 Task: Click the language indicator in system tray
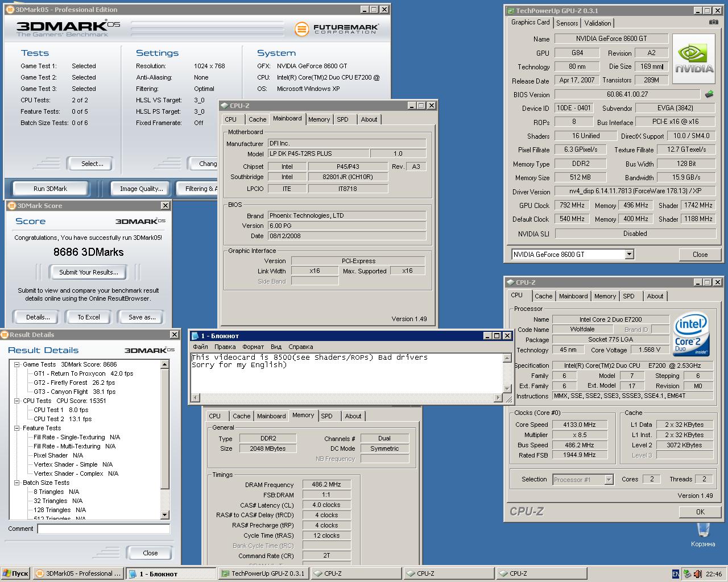pyautogui.click(x=675, y=573)
